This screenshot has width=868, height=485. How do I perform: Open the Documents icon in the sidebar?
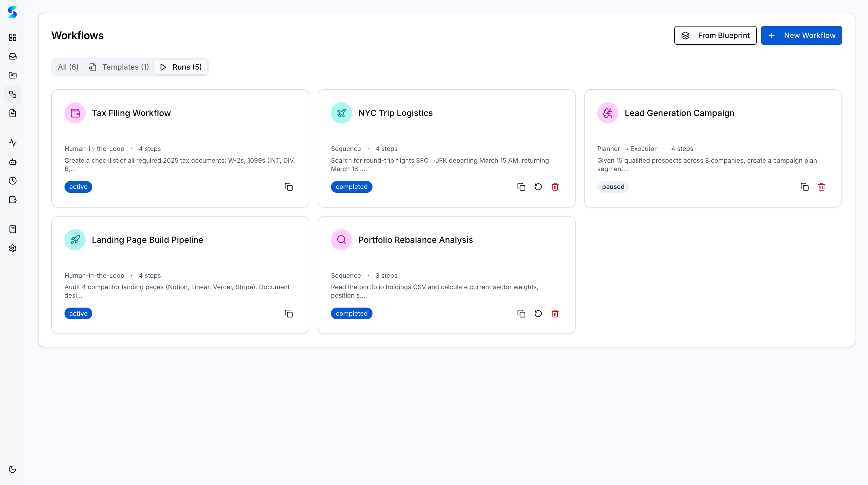(x=12, y=113)
